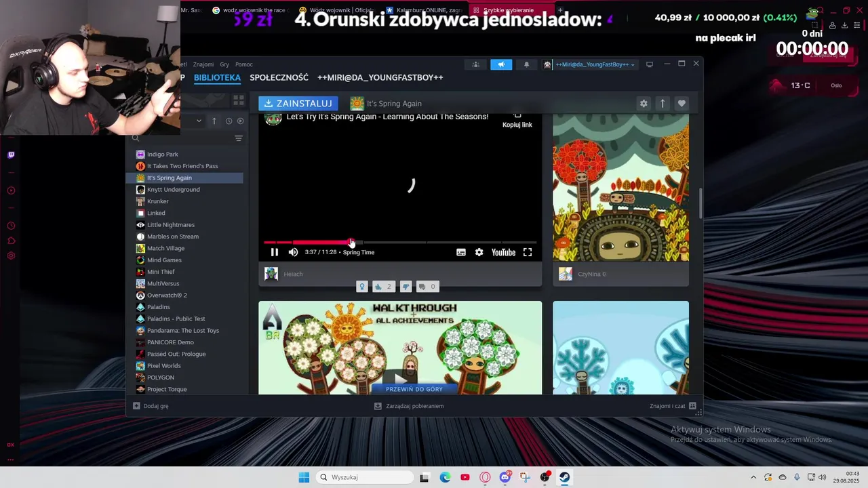Open Zarządzaj pobieraniem downloads manager
Image resolution: width=868 pixels, height=488 pixels.
click(409, 406)
